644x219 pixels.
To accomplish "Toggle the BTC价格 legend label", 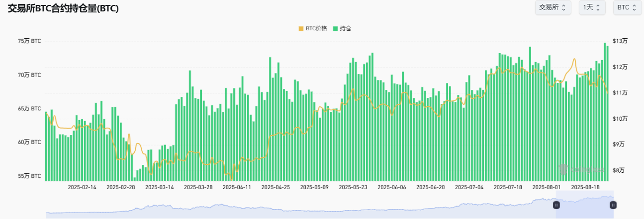I will coord(316,28).
